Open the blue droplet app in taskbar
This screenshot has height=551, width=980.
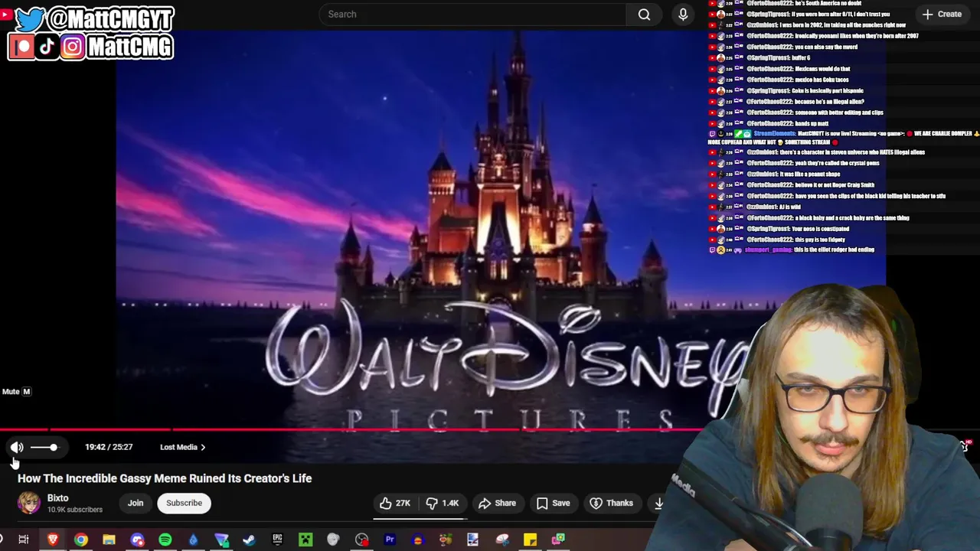[193, 540]
